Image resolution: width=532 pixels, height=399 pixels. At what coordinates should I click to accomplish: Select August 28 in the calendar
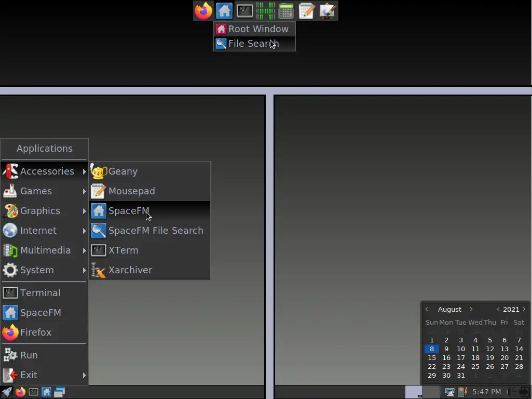click(519, 367)
